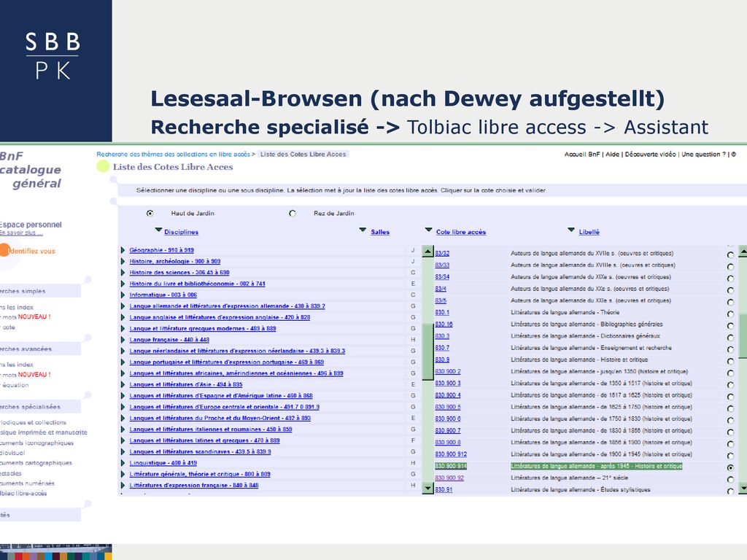Expand Langue allemande et littératures arrow
This screenshot has height=560, width=747.
click(123, 306)
